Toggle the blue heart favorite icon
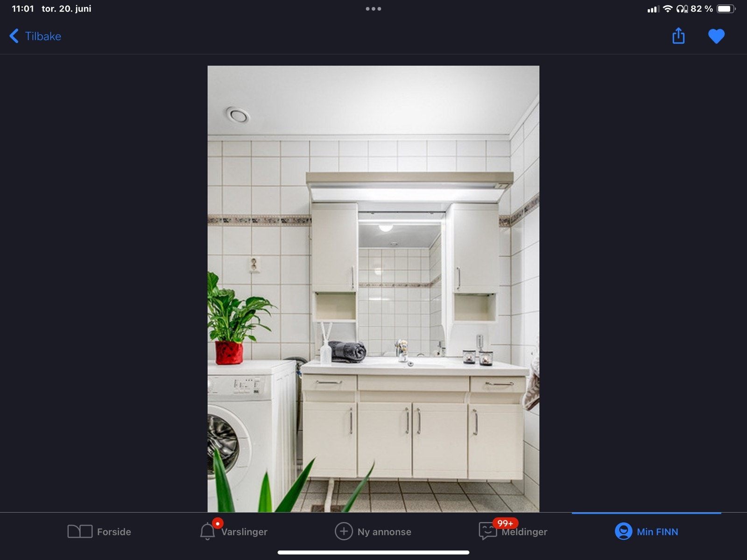 pos(716,36)
